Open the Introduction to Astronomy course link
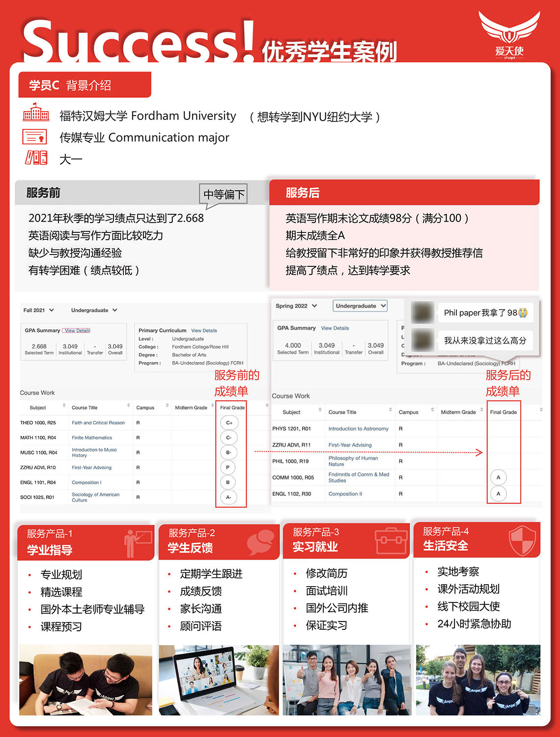This screenshot has width=560, height=737. pyautogui.click(x=358, y=429)
